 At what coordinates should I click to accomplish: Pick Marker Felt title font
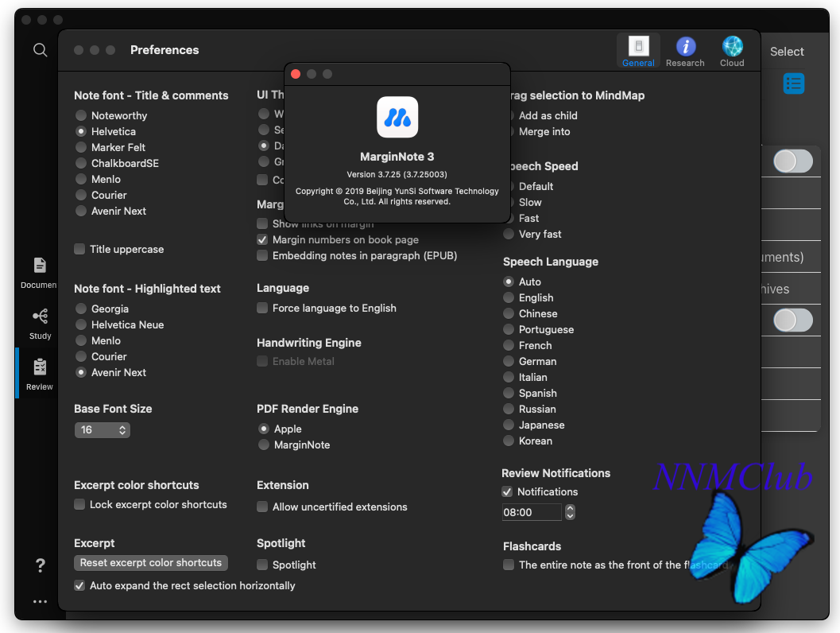point(81,147)
